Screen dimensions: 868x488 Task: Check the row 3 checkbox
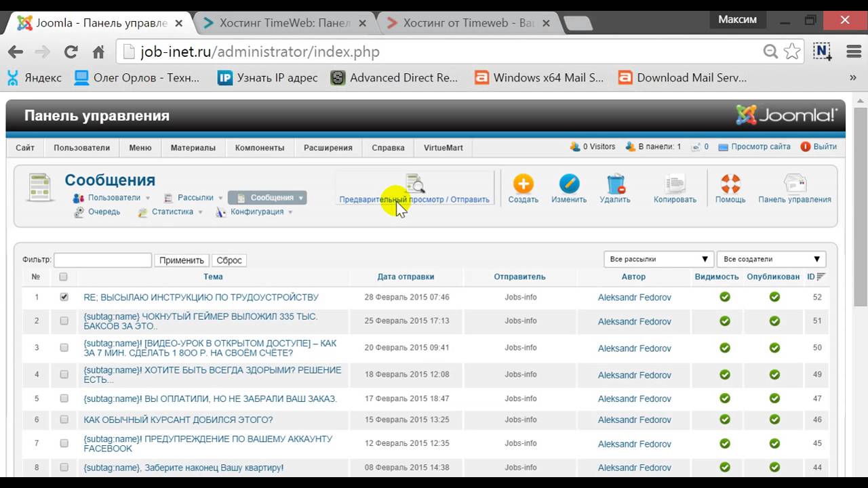[x=64, y=347]
